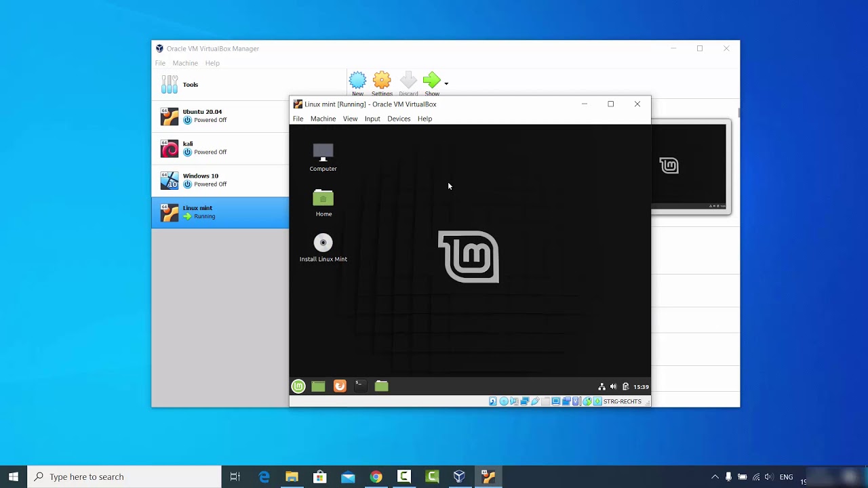This screenshot has height=488, width=868.
Task: Click the network adapter status icon
Action: click(524, 401)
